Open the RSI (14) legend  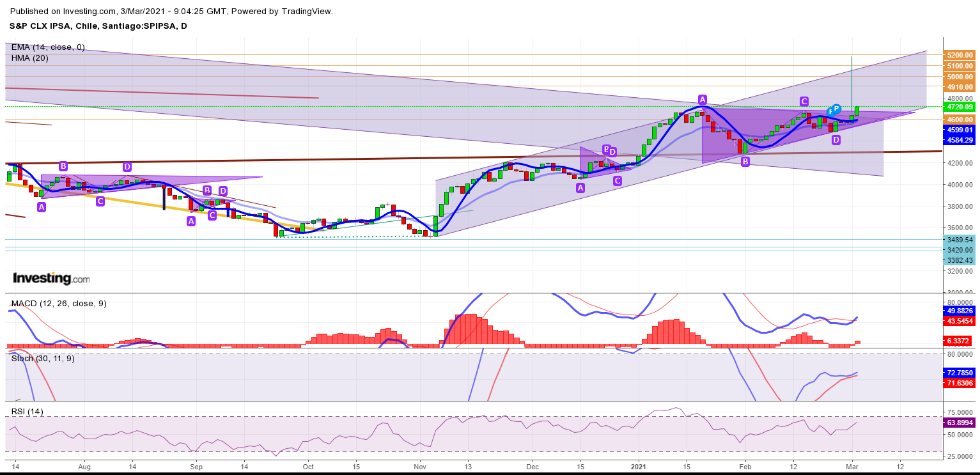27,412
